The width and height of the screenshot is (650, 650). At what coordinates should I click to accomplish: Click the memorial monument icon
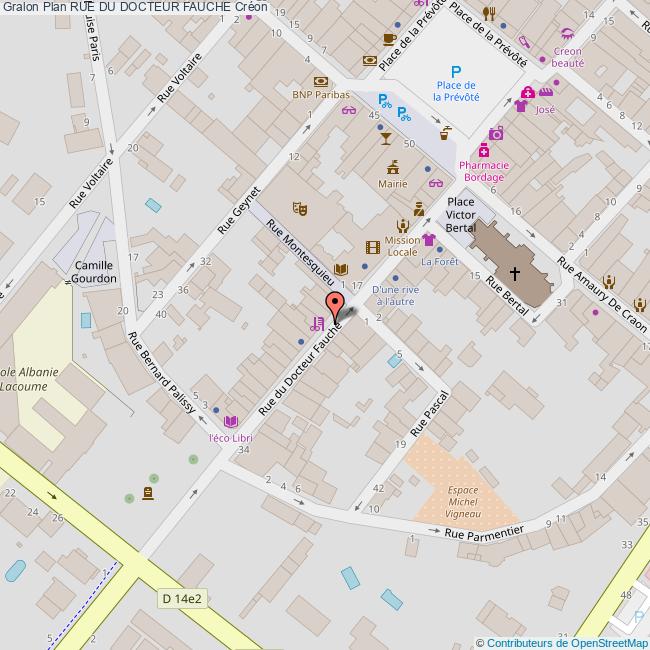tap(149, 493)
